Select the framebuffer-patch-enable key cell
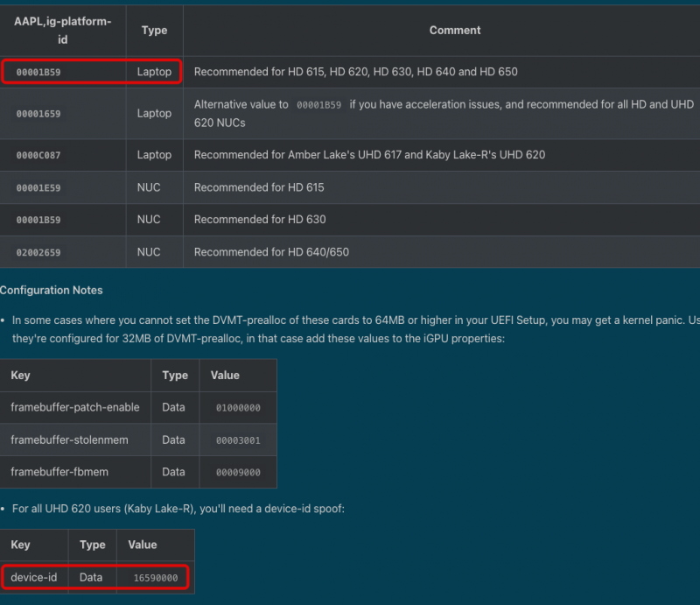The width and height of the screenshot is (700, 605). point(75,407)
